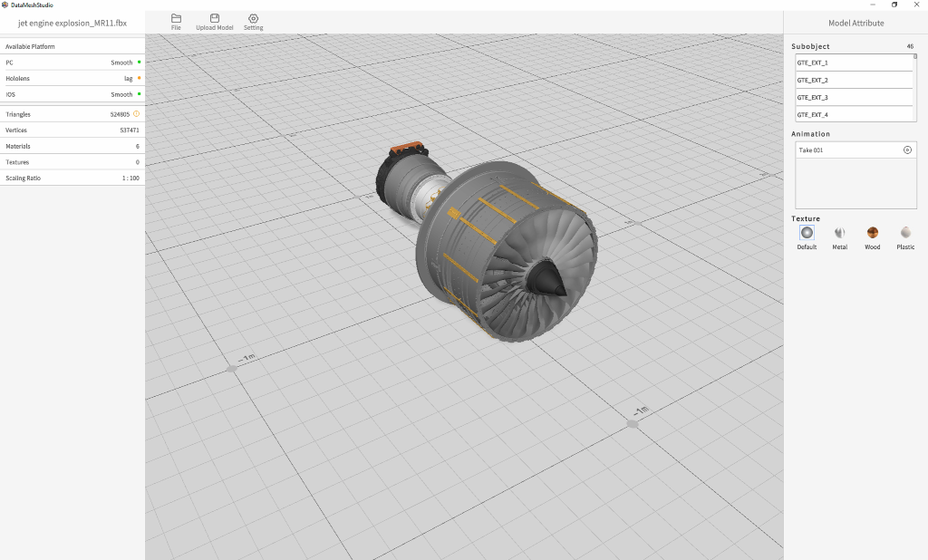Click the DataMeshStudio app icon in title bar
This screenshot has width=928, height=560.
pyautogui.click(x=5, y=5)
